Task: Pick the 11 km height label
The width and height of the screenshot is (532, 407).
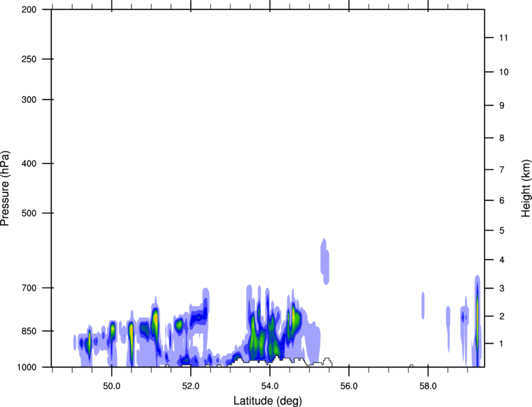Action: pyautogui.click(x=503, y=38)
